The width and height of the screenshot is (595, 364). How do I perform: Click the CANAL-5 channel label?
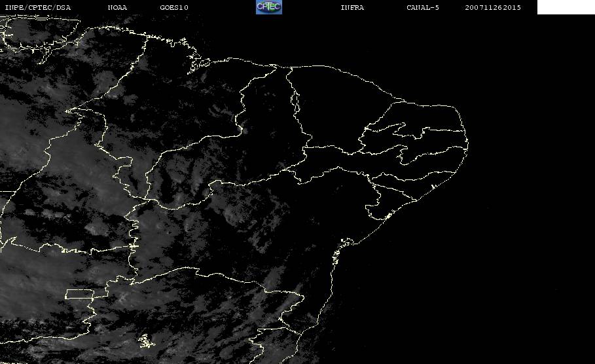coord(423,8)
